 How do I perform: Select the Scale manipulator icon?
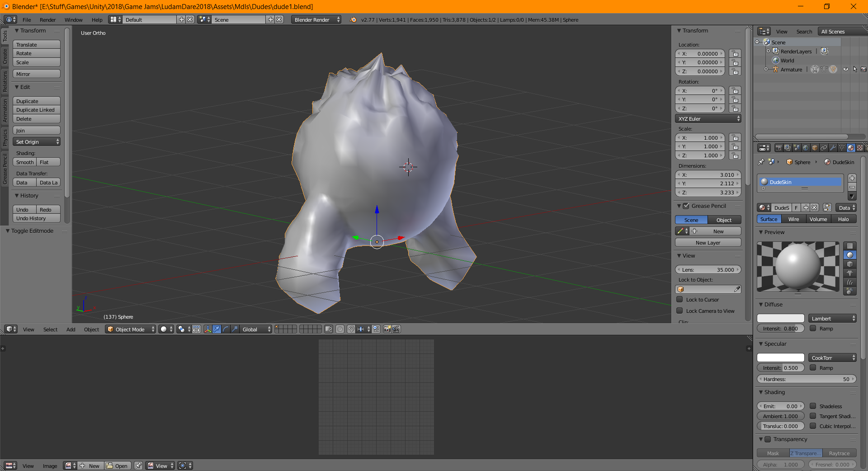[x=235, y=329]
